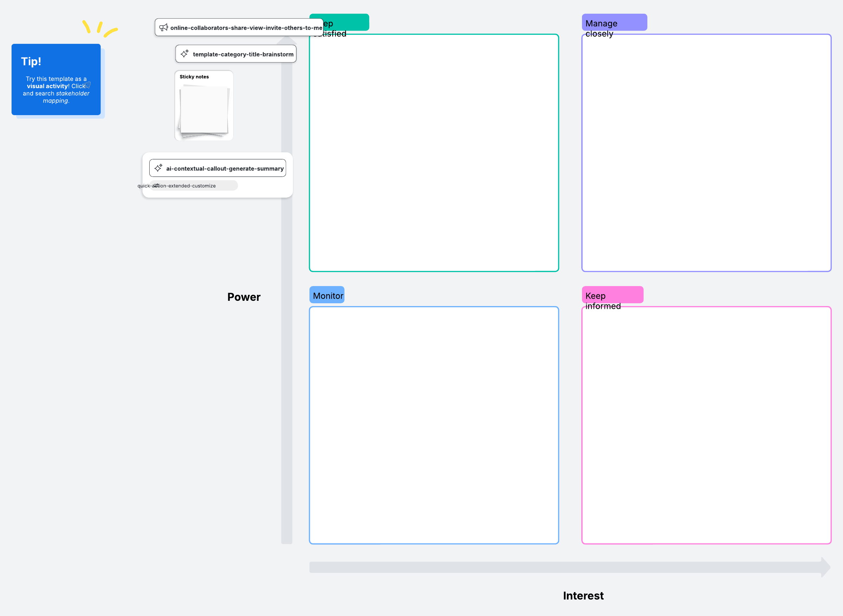Click inside the pink Keep informed quadrant

[706, 425]
